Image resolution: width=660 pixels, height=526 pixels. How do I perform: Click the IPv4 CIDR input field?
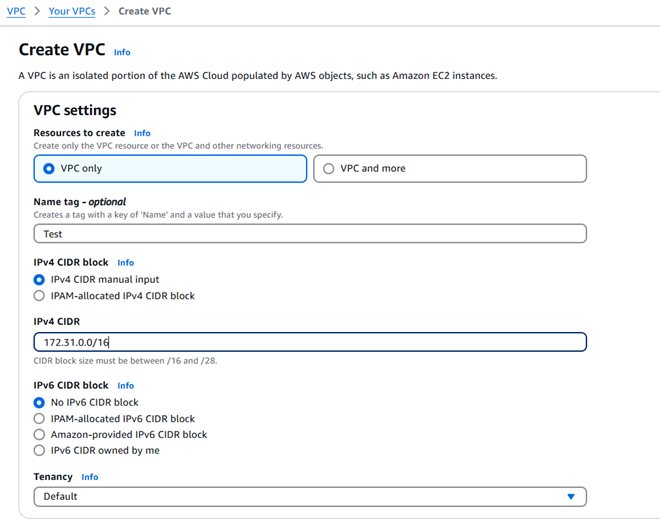(x=310, y=343)
